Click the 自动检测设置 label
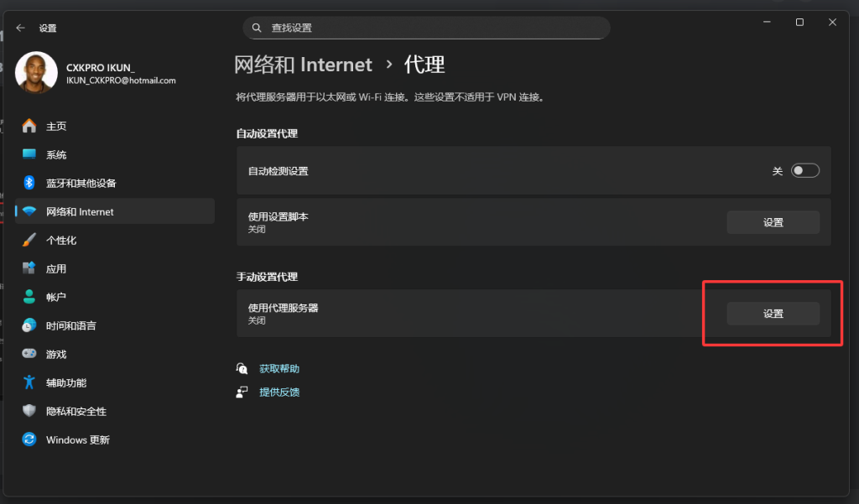Viewport: 859px width, 504px height. [278, 171]
